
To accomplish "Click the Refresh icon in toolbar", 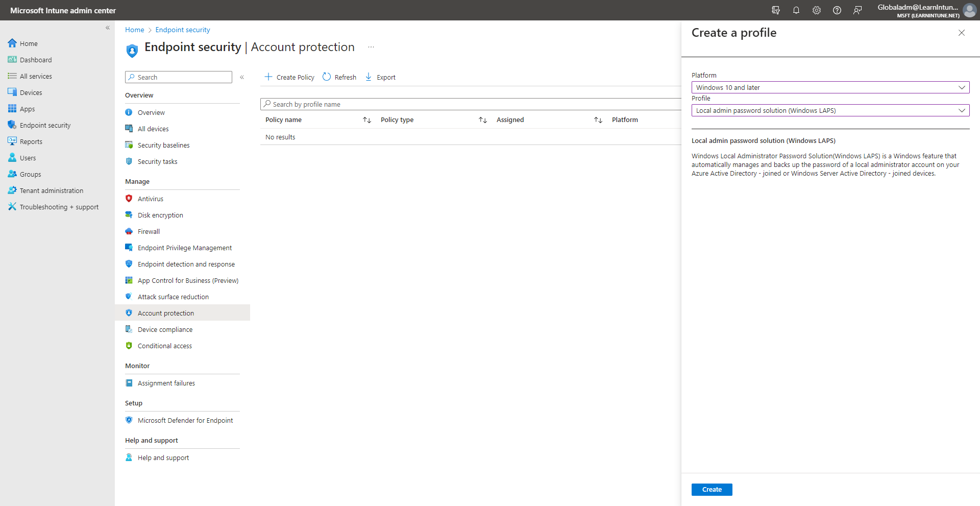I will coord(327,77).
